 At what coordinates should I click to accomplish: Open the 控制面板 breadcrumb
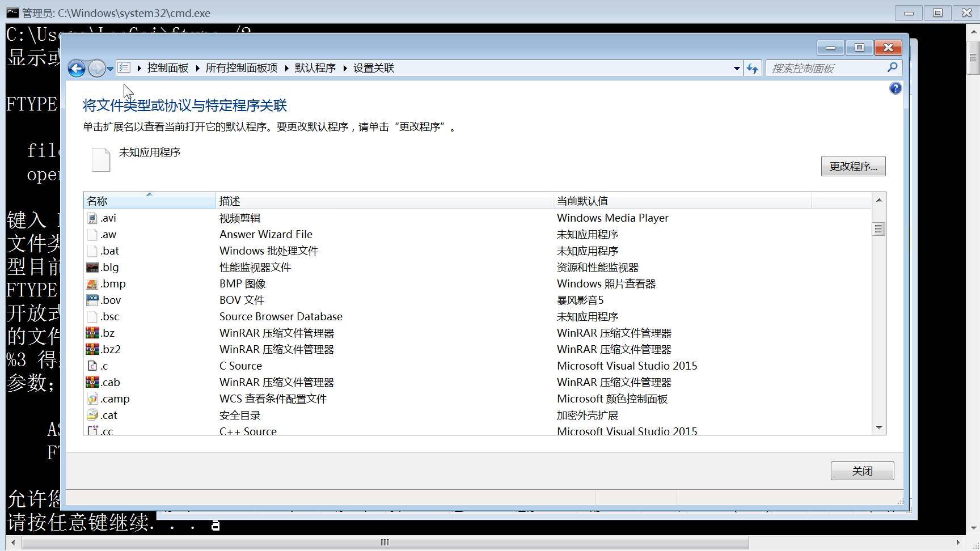pyautogui.click(x=168, y=68)
